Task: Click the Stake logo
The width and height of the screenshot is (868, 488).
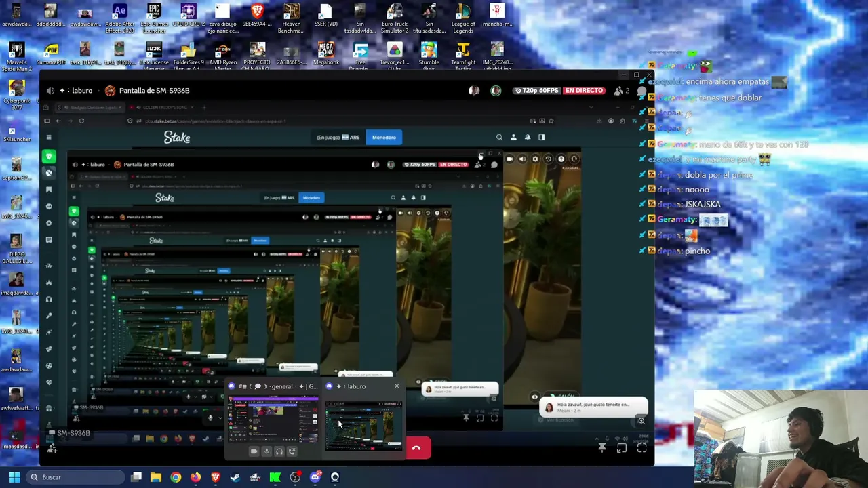Action: coord(177,138)
